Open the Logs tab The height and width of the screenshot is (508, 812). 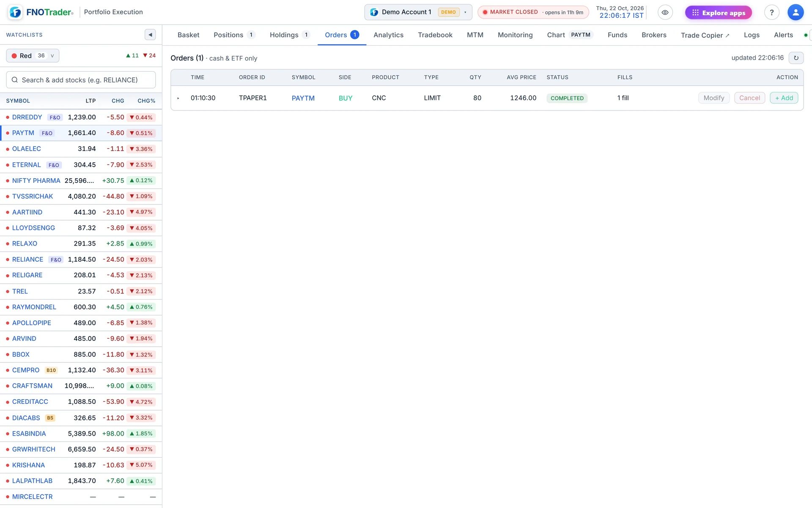(x=752, y=35)
